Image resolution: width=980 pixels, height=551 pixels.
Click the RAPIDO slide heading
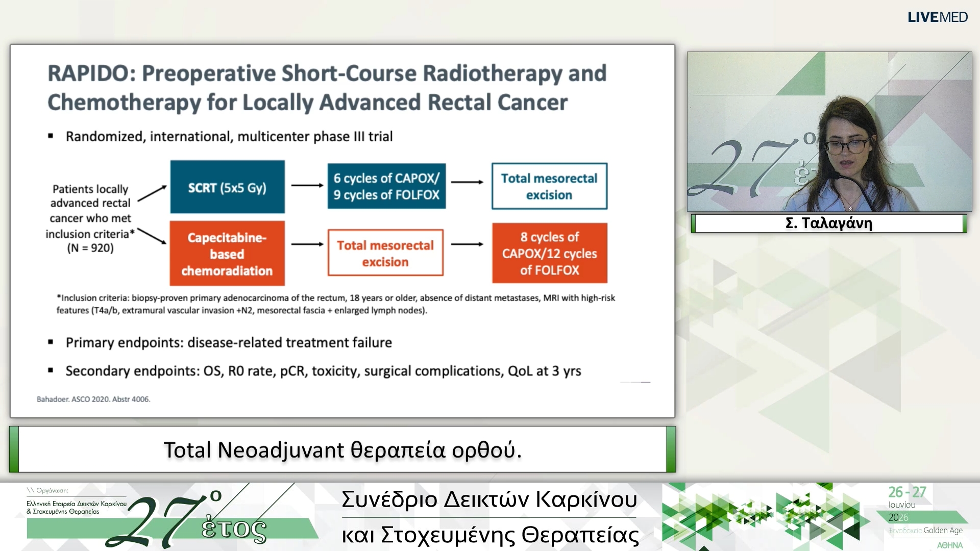[x=327, y=87]
